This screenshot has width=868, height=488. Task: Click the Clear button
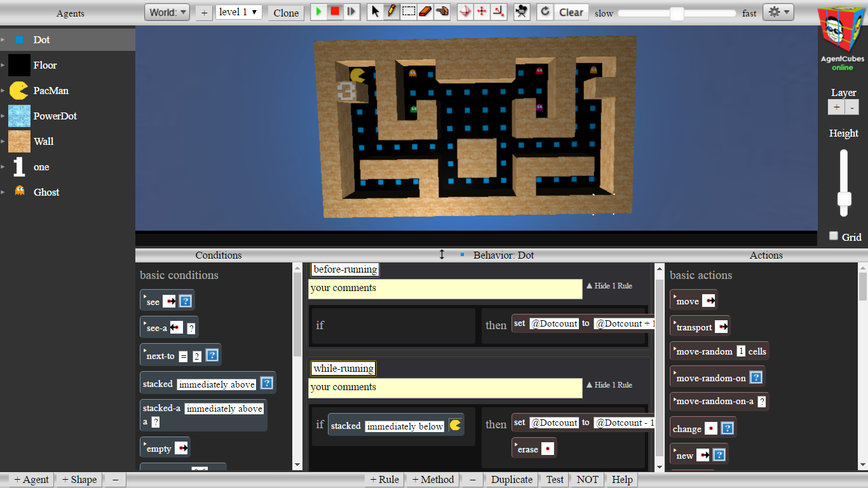click(x=571, y=12)
